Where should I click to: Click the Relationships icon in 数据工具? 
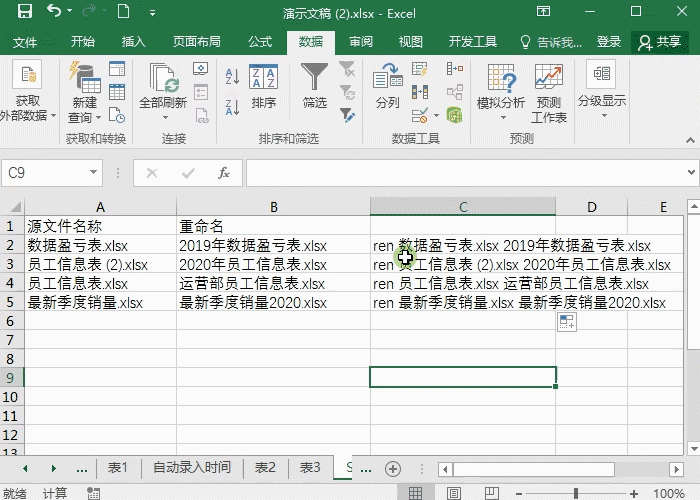pyautogui.click(x=455, y=92)
